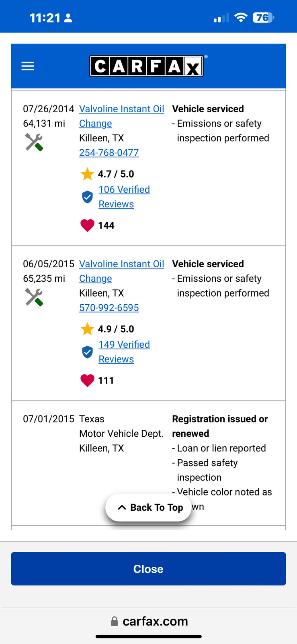The width and height of the screenshot is (297, 644).
Task: Call phone number 570-992-6595
Action: [x=109, y=308]
